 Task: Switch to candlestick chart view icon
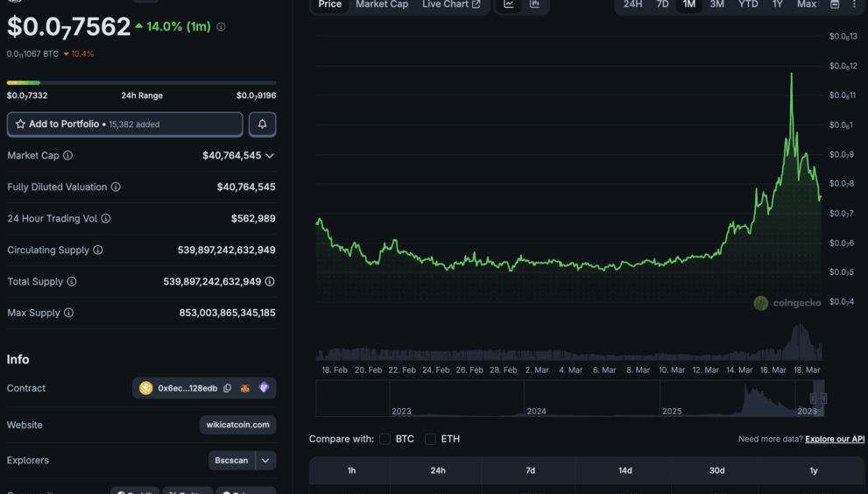coord(534,4)
